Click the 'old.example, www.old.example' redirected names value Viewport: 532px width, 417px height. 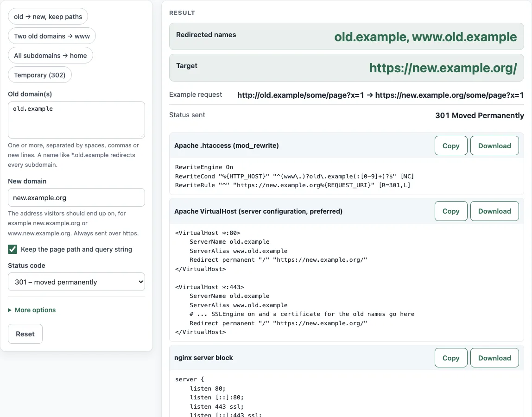[425, 37]
